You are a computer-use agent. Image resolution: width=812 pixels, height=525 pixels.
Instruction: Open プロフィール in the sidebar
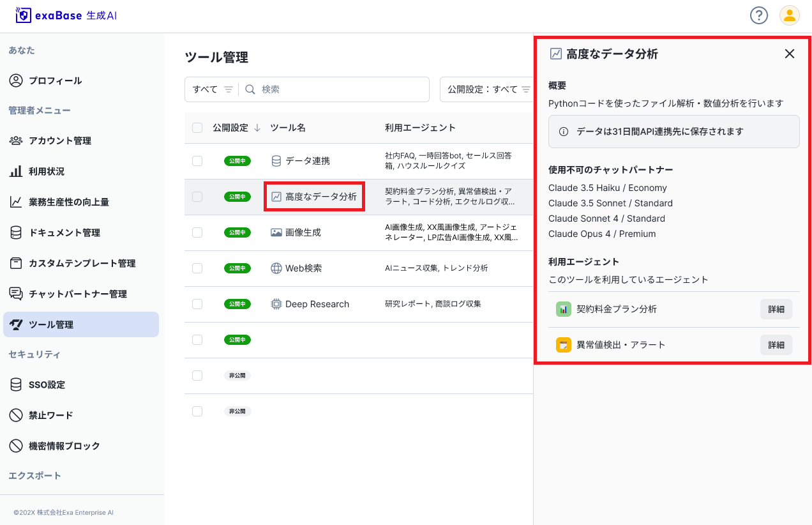[81, 80]
